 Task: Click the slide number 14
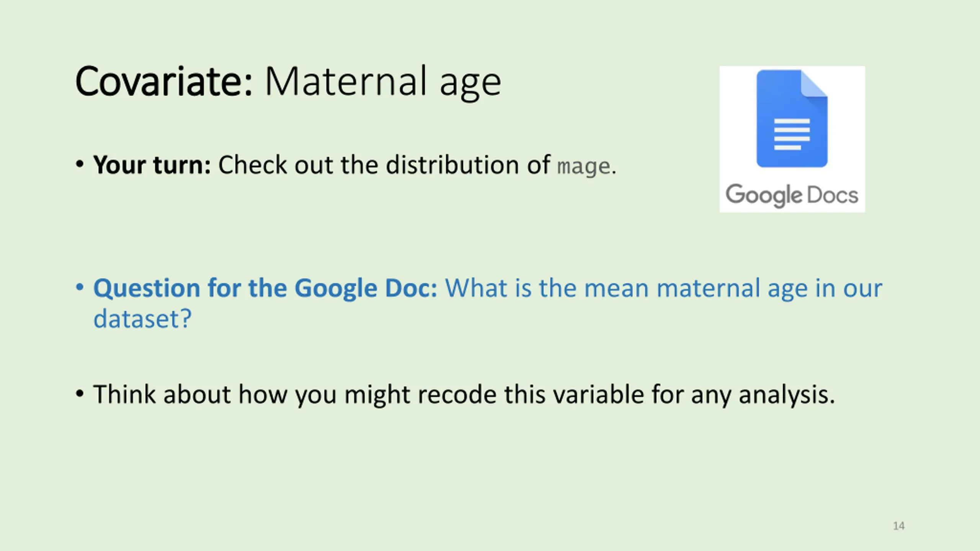click(899, 526)
